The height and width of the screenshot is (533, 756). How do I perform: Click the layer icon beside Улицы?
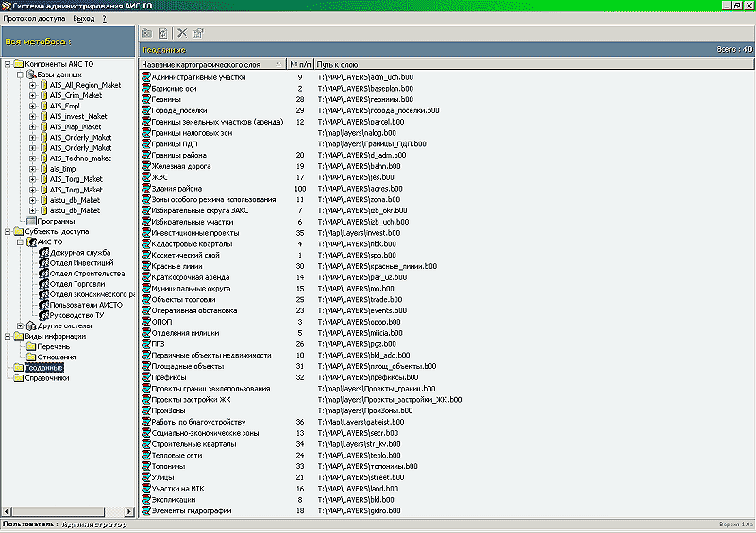[x=144, y=478]
